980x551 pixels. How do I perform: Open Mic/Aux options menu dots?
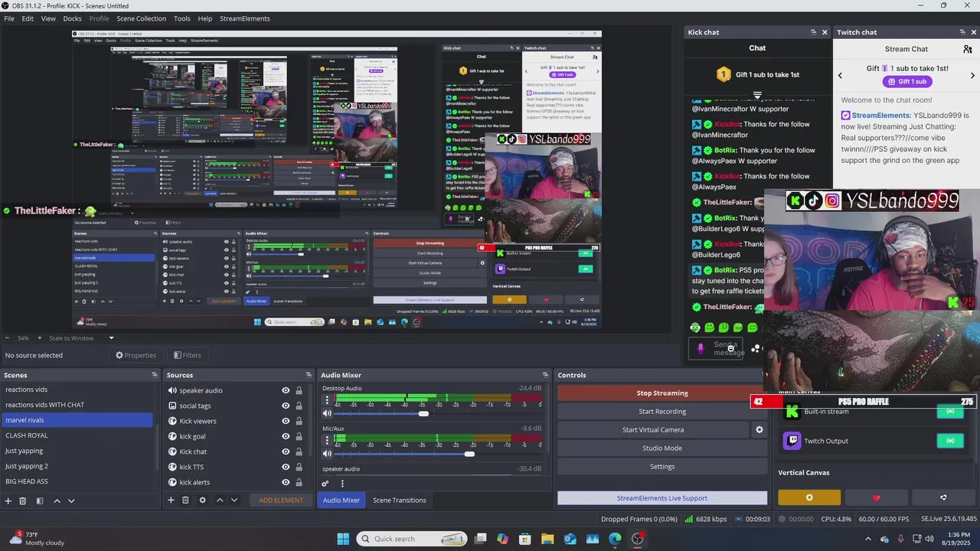(328, 440)
